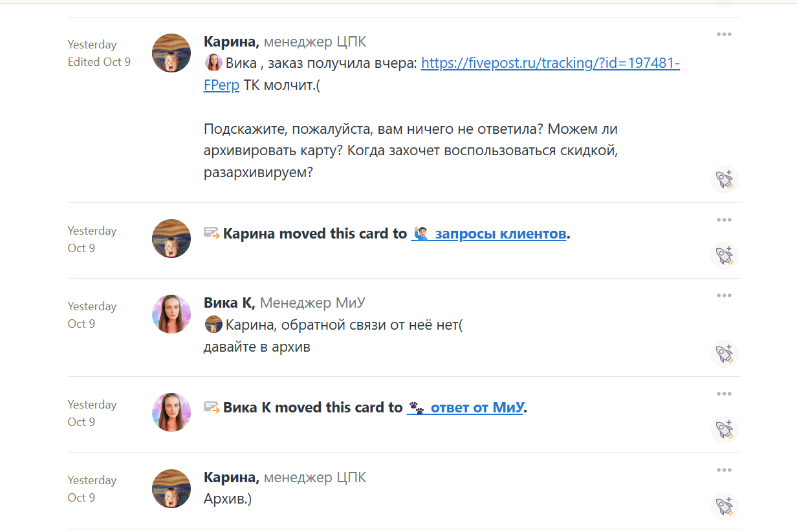This screenshot has width=797, height=532.
Task: Boost the «Архив.)» comment
Action: (725, 505)
